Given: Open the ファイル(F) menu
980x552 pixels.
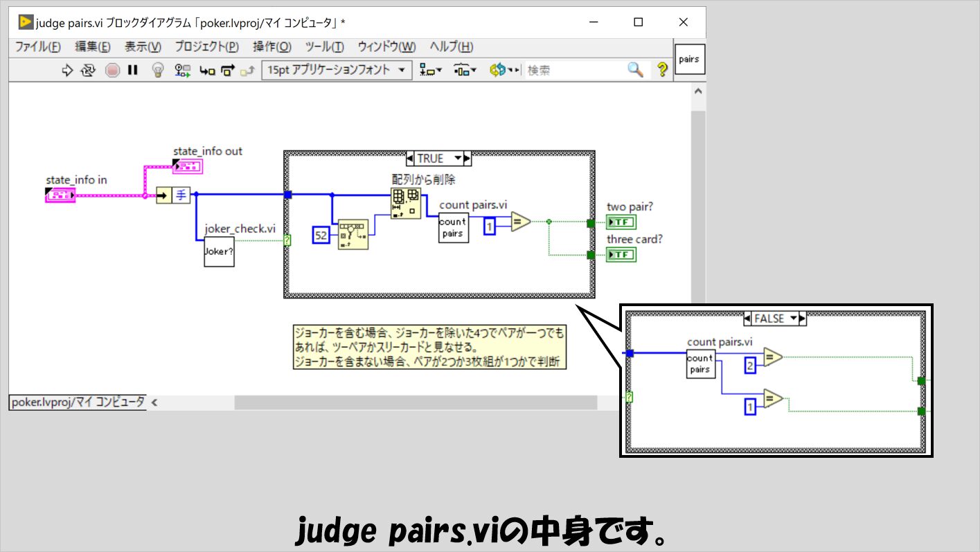Looking at the screenshot, I should pyautogui.click(x=38, y=47).
